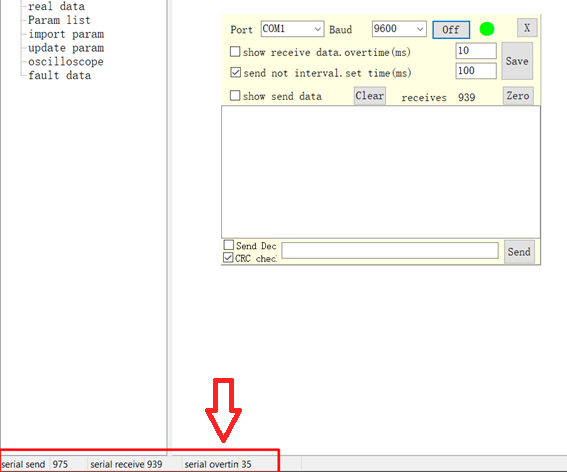The height and width of the screenshot is (472, 567).
Task: Enable show send data checkbox
Action: (235, 95)
